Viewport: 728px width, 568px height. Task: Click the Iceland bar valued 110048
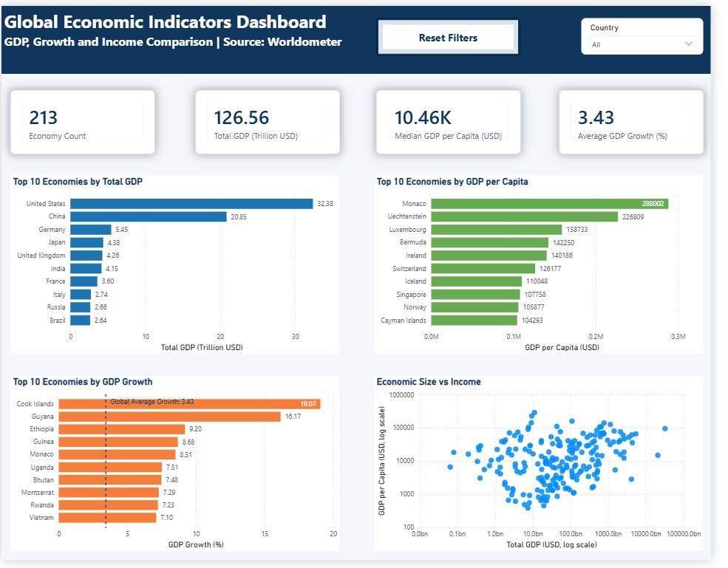click(x=477, y=281)
